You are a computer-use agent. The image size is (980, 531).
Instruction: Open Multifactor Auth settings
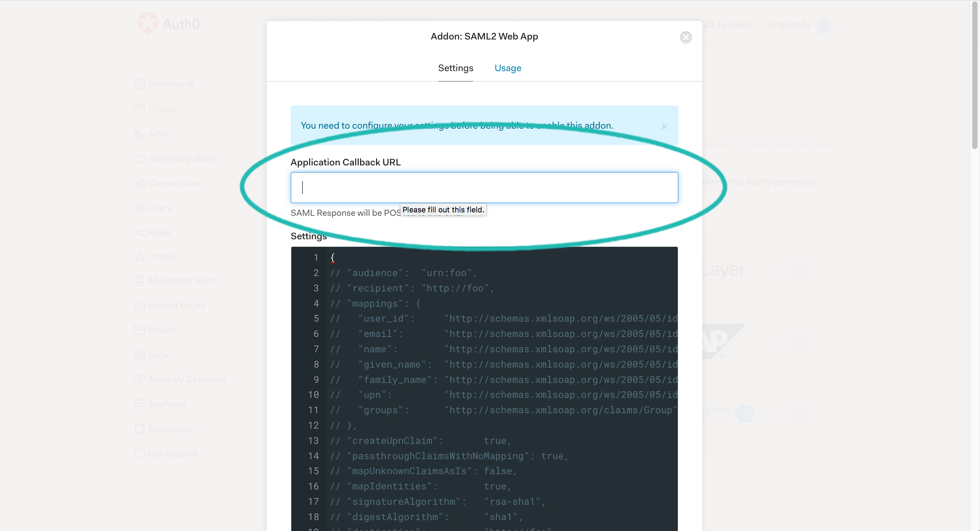pyautogui.click(x=181, y=280)
